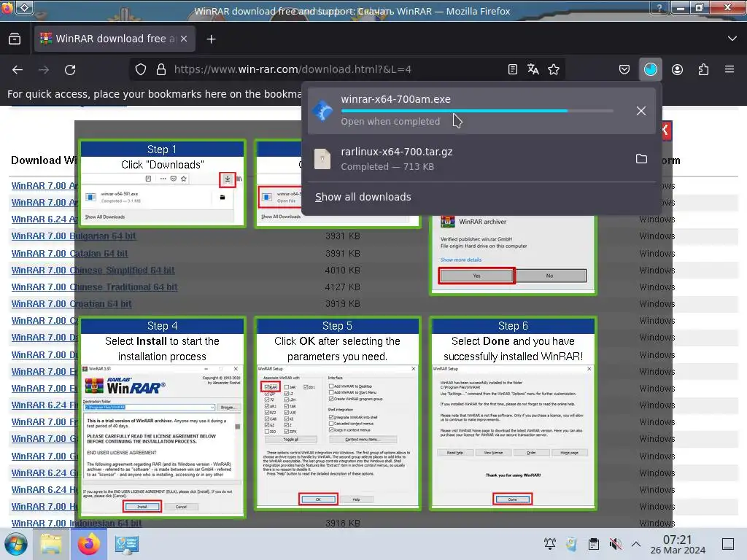The width and height of the screenshot is (747, 560).
Task: Close the WinRAR download tab
Action: click(x=184, y=39)
